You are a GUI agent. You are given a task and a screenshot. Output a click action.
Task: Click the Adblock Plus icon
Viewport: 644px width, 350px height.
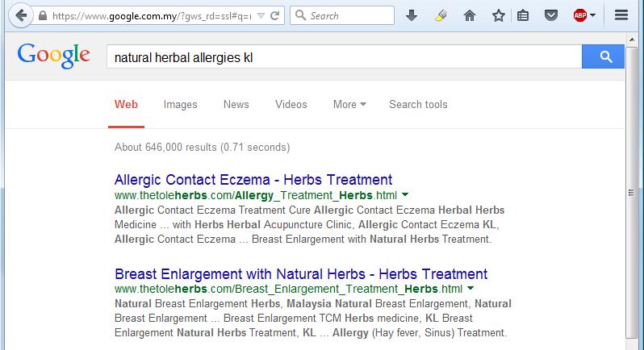tap(580, 15)
